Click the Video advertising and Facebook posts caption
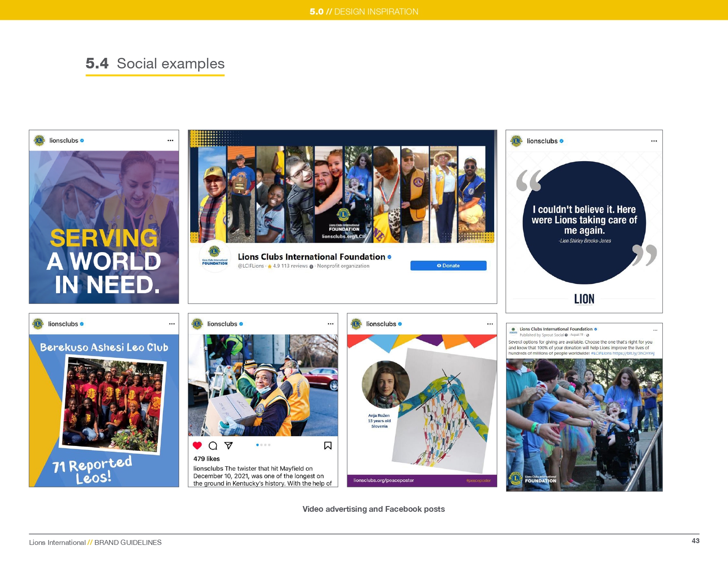728x563 pixels. (374, 509)
